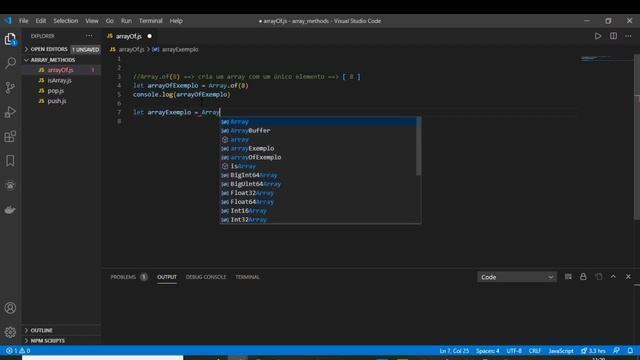The image size is (640, 360).
Task: Select Float32Array suggestion
Action: coord(318,193)
